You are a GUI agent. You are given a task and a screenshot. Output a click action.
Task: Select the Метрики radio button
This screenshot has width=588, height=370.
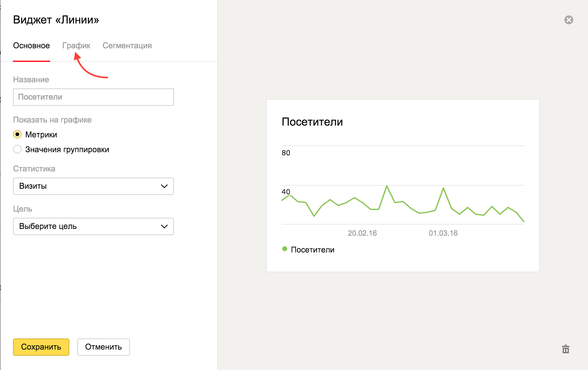pos(17,135)
